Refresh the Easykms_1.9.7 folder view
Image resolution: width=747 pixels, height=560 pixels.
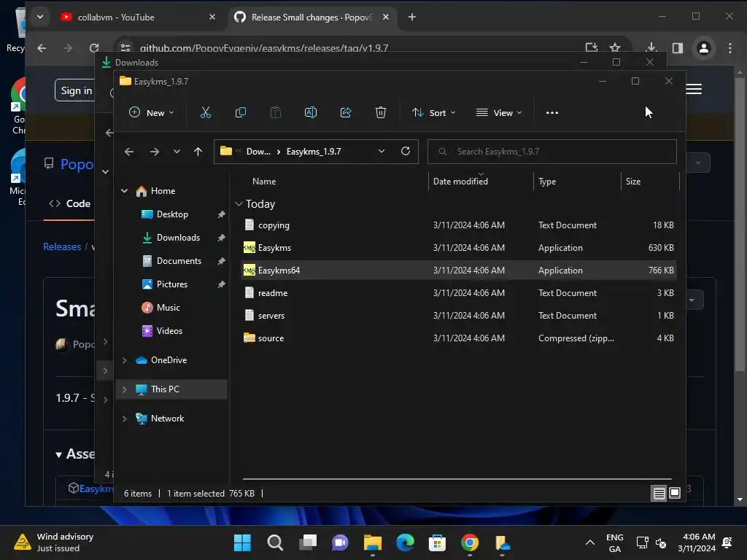[406, 151]
